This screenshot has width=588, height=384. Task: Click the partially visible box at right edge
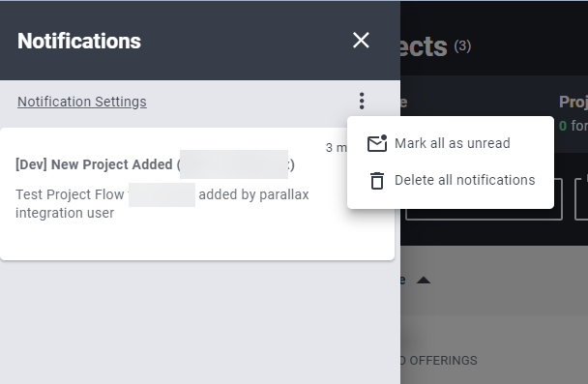pos(581,199)
